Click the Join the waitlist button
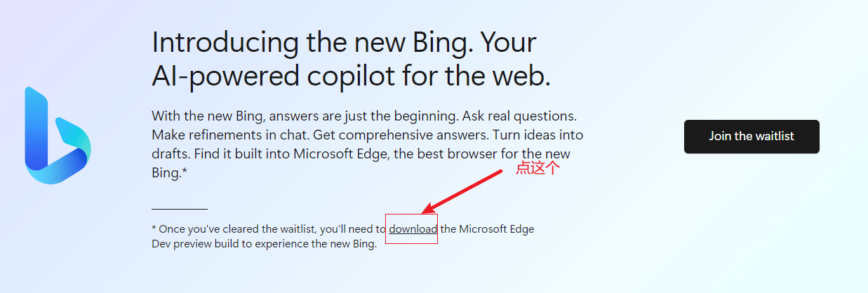 pyautogui.click(x=752, y=136)
